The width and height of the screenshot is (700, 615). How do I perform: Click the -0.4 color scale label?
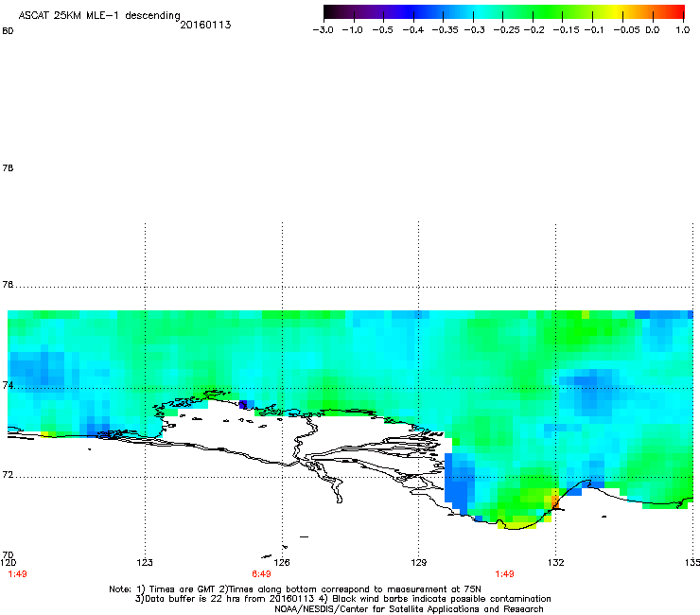[x=413, y=30]
